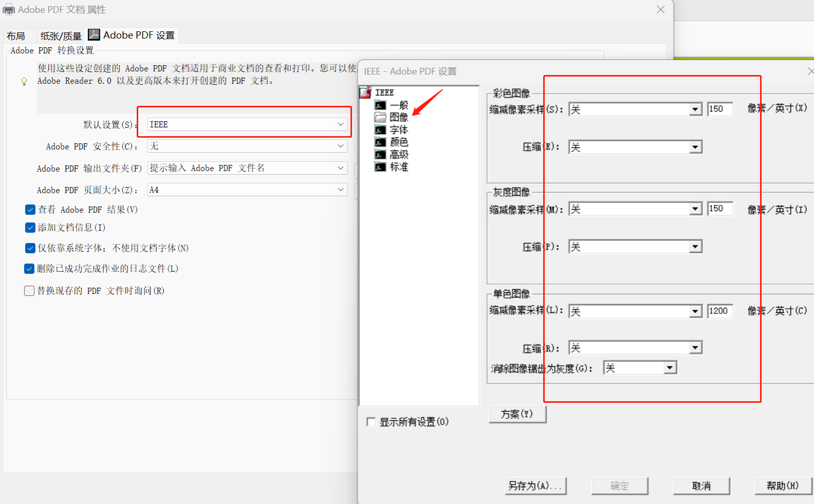This screenshot has width=814, height=504.
Task: Open the 高级 settings folder icon
Action: coord(380,155)
